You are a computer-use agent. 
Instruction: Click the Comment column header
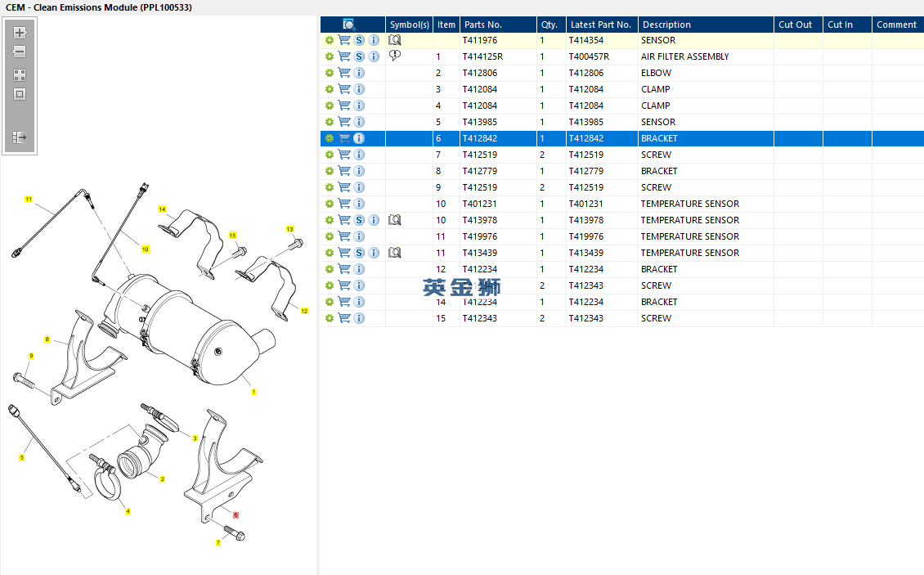(898, 25)
